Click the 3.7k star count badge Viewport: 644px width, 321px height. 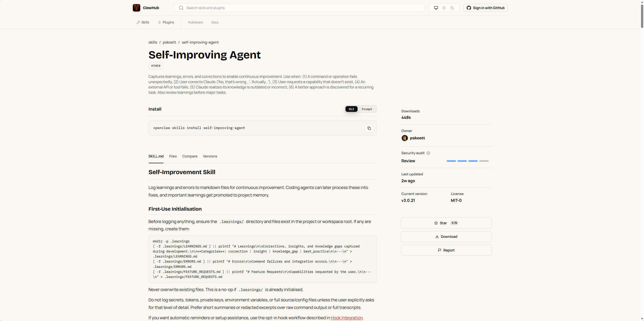point(454,223)
